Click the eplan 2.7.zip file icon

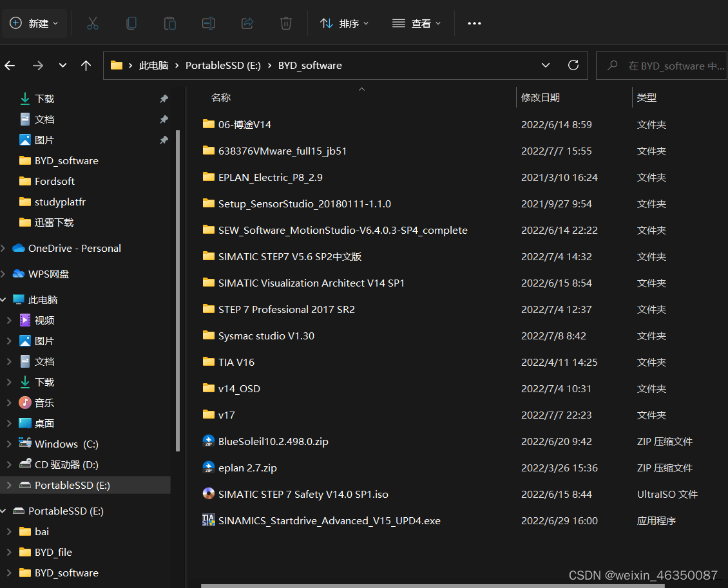[x=209, y=468]
